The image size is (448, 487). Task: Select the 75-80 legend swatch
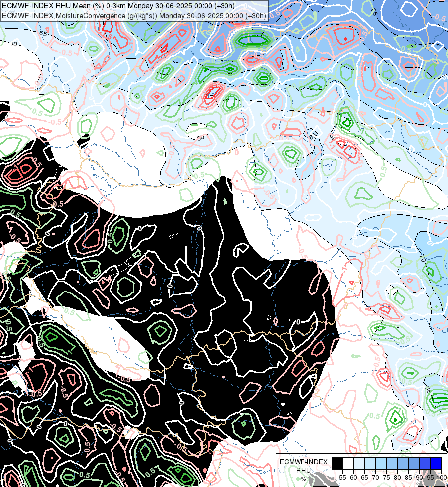(392, 463)
